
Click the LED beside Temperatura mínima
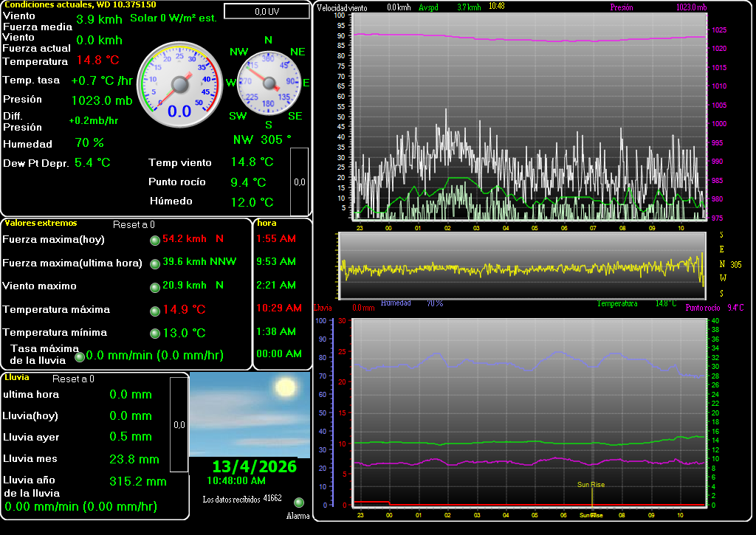tap(155, 334)
